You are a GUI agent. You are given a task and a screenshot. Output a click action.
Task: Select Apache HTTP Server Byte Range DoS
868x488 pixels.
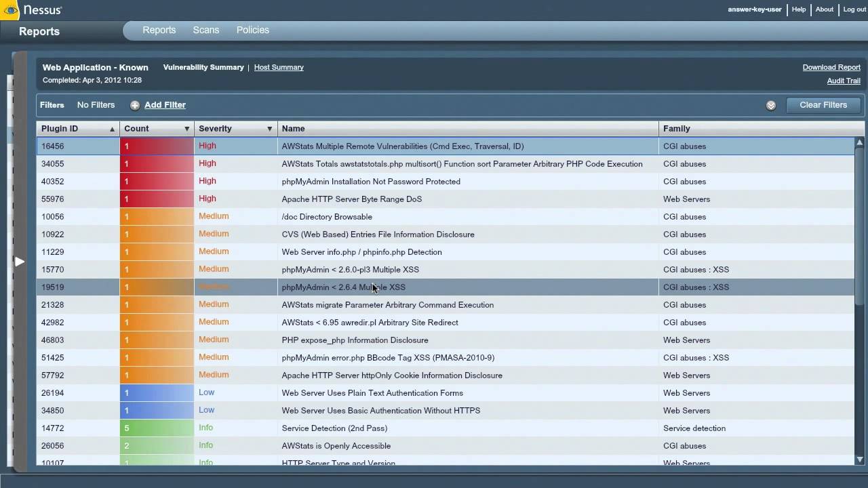446,199
